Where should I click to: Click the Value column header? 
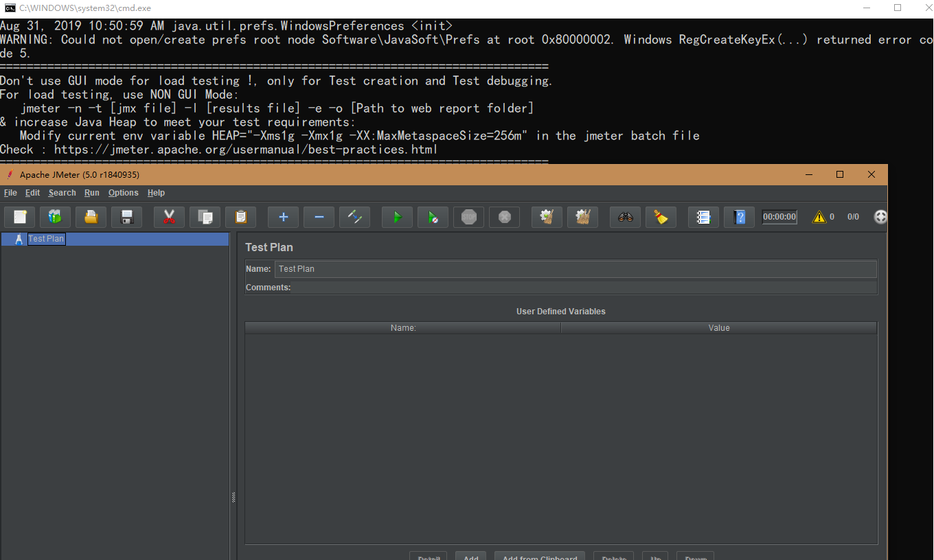pos(719,328)
